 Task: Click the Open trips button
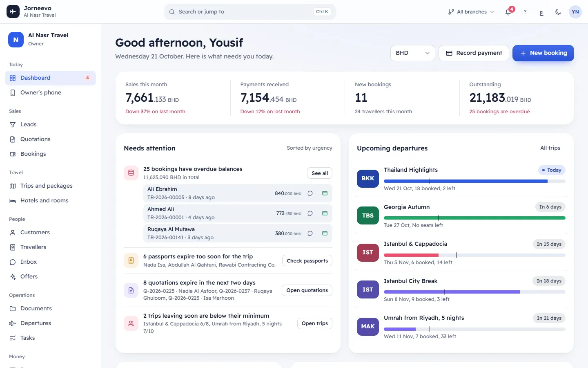pyautogui.click(x=314, y=323)
